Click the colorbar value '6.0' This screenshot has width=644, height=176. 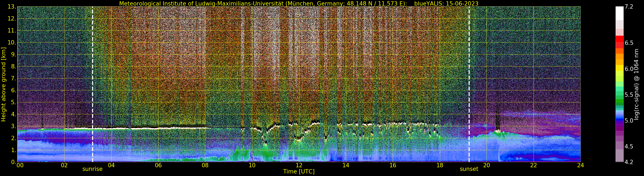pos(629,69)
